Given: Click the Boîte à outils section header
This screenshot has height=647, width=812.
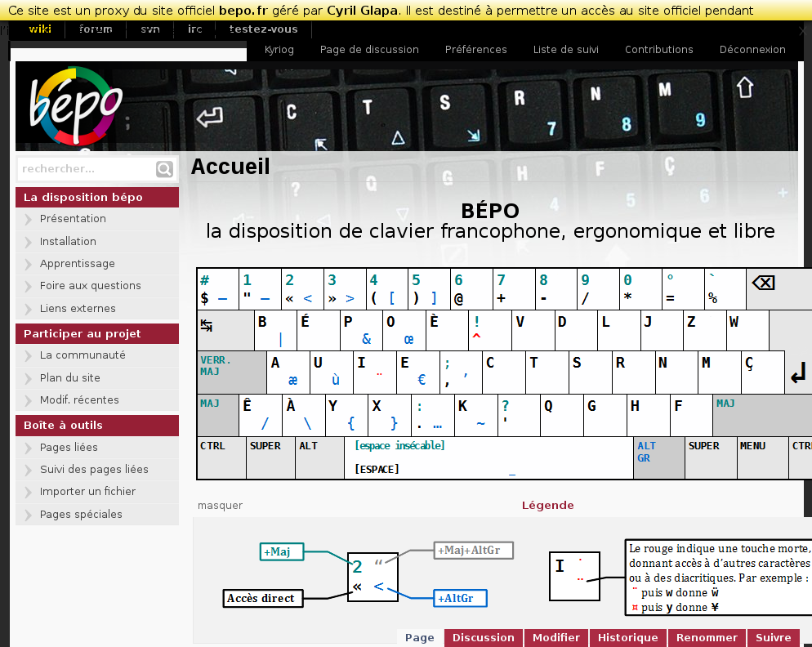Looking at the screenshot, I should 97,426.
